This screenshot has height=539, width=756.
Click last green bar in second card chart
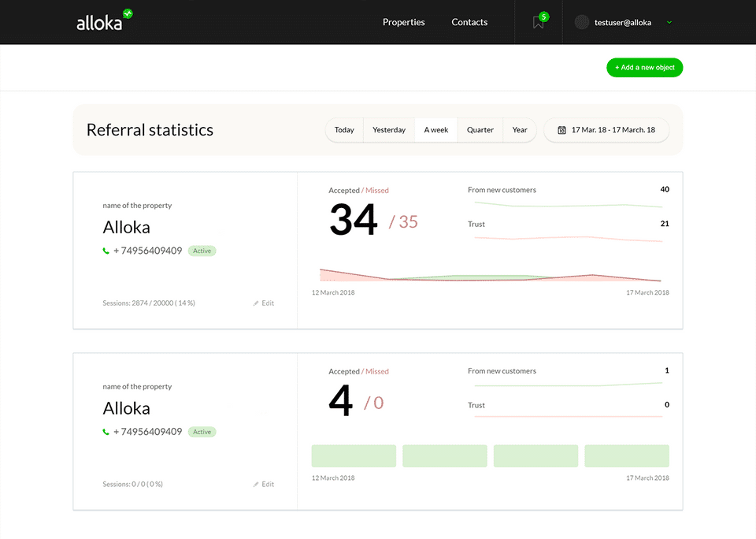pos(627,456)
